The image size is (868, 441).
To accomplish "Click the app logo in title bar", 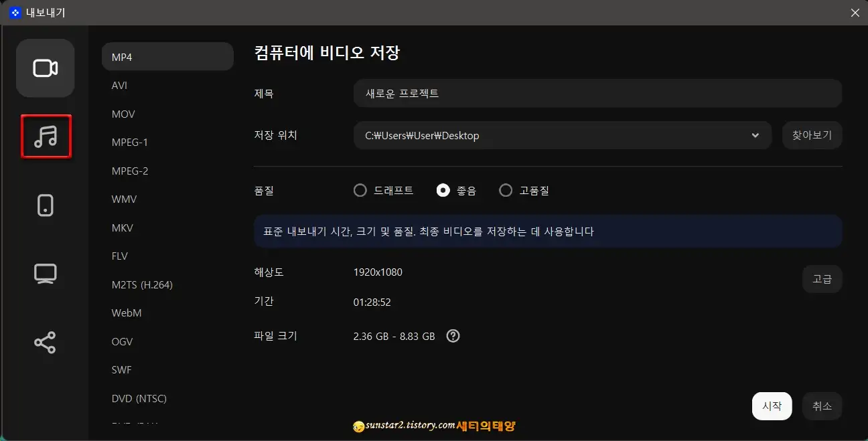I will point(14,12).
